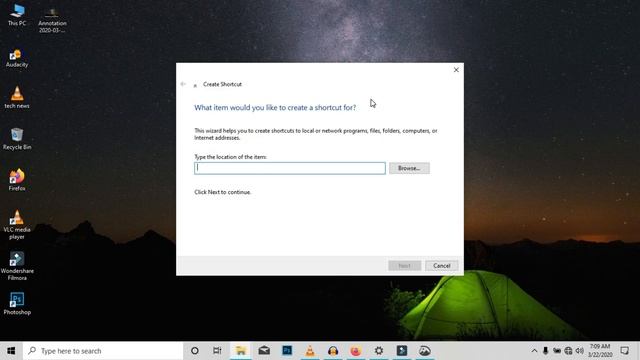Open Photoshop from the taskbar
This screenshot has height=360, width=640.
click(x=287, y=351)
